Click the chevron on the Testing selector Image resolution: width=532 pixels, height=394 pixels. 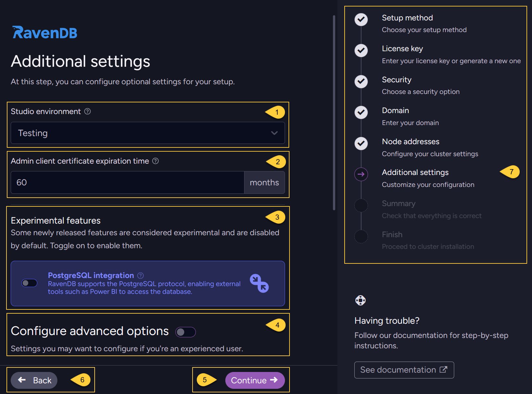pos(274,133)
